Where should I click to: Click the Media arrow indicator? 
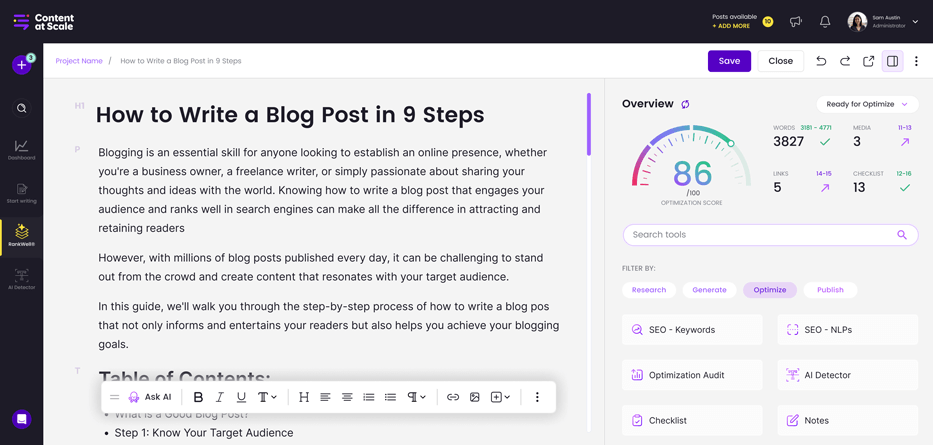[x=905, y=142]
